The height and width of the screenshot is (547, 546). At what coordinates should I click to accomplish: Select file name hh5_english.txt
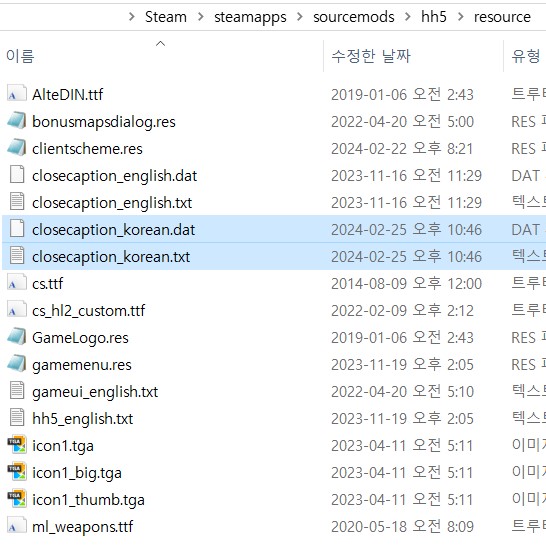pyautogui.click(x=82, y=419)
